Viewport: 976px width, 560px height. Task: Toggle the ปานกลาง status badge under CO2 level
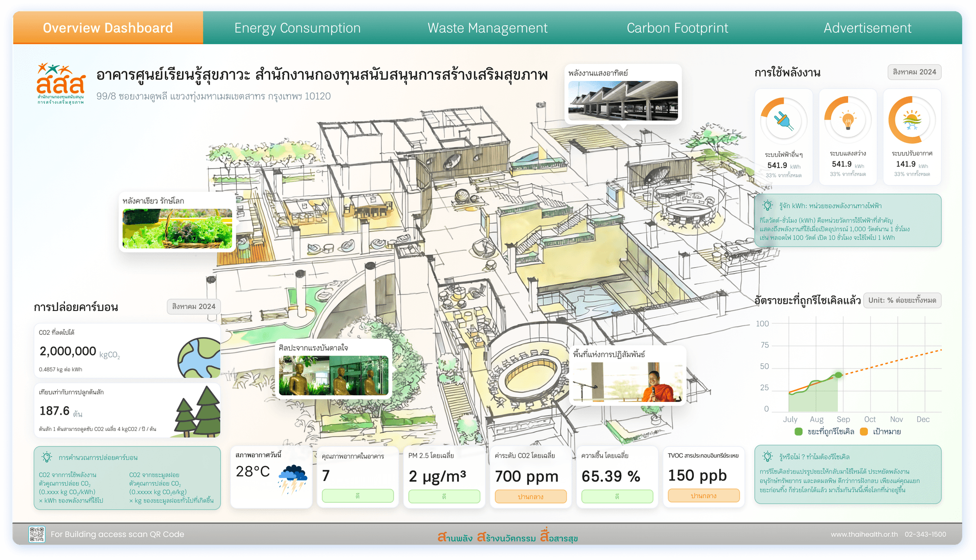point(530,496)
